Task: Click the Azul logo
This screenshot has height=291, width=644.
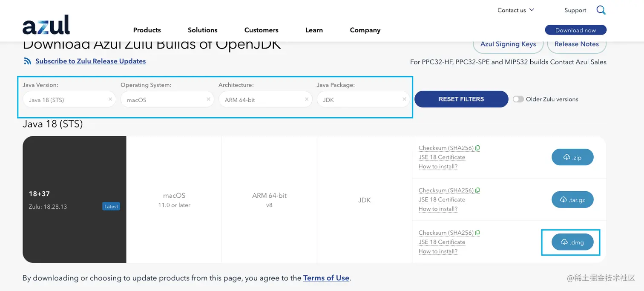Action: click(x=46, y=25)
